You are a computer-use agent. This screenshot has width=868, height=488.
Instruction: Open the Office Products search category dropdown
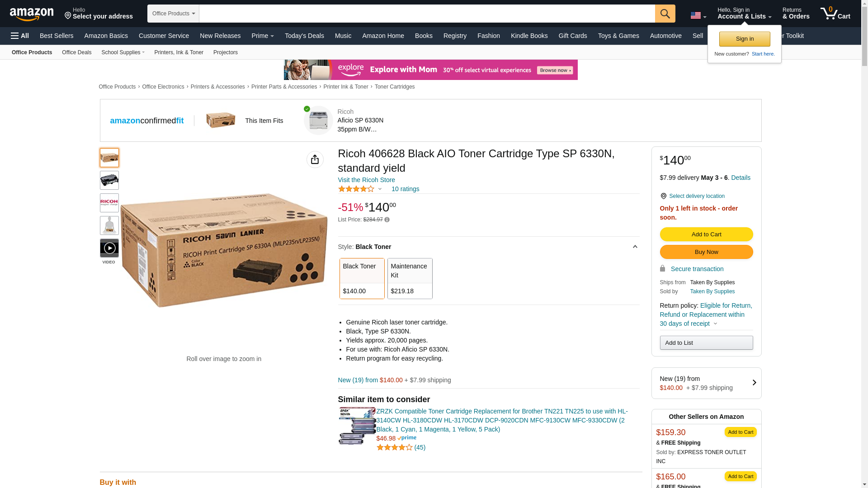pyautogui.click(x=173, y=14)
